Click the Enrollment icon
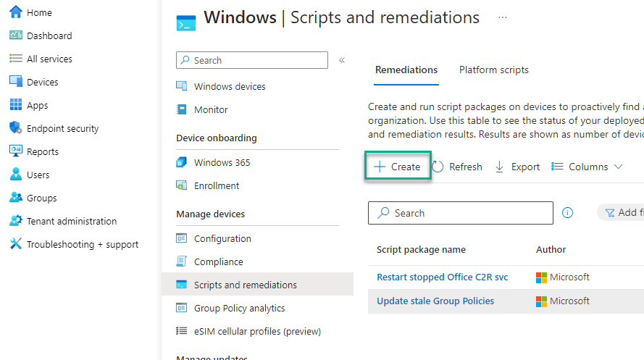This screenshot has width=644, height=360. click(182, 185)
